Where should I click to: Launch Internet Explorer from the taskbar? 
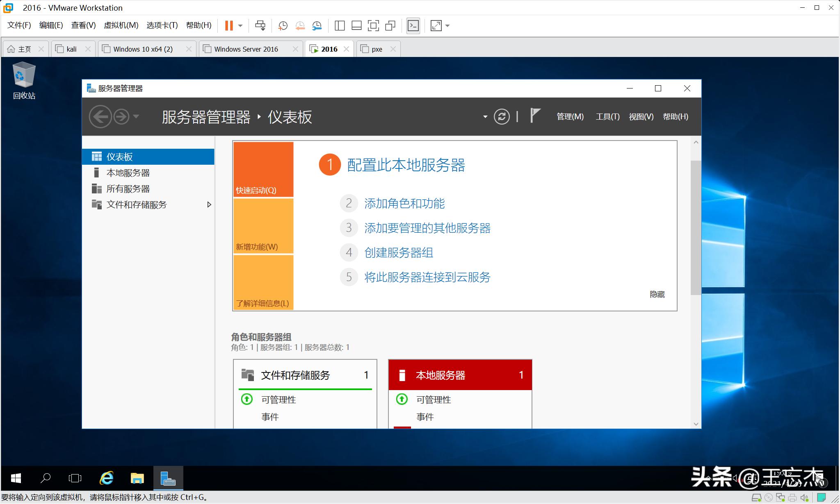[x=106, y=478]
